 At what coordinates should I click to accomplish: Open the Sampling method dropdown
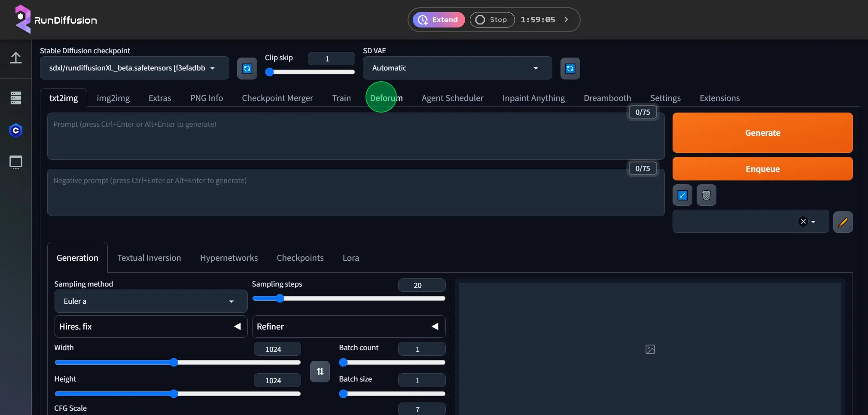click(150, 301)
